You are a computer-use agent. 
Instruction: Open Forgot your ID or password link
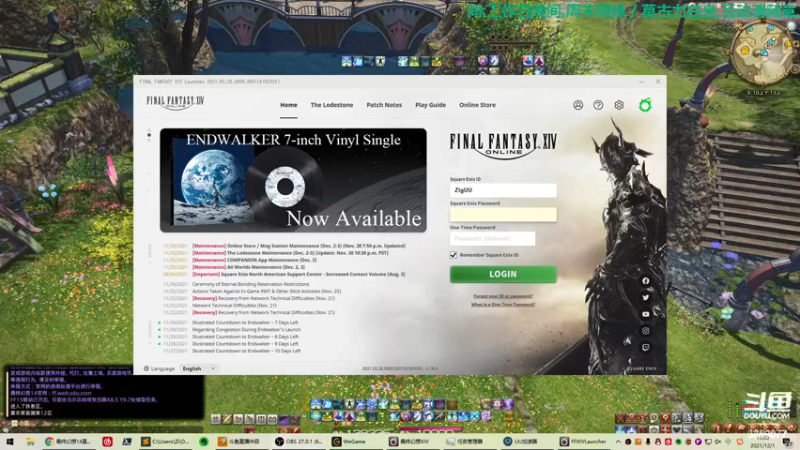[x=503, y=296]
